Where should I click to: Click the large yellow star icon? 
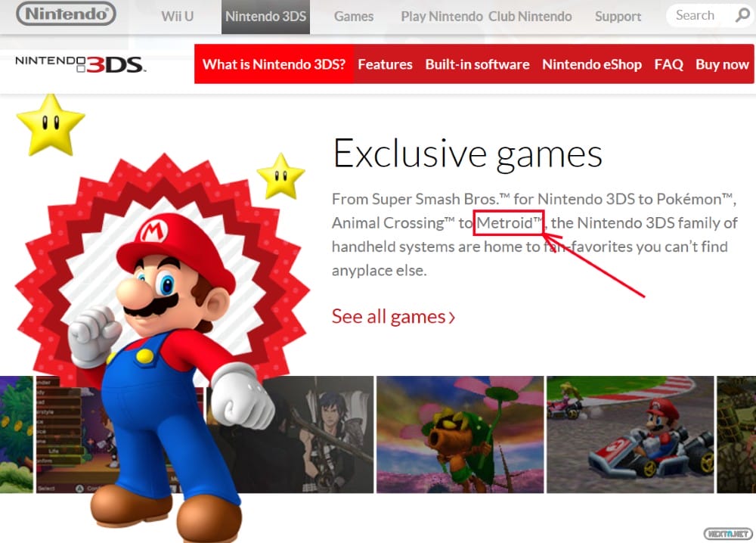click(50, 125)
